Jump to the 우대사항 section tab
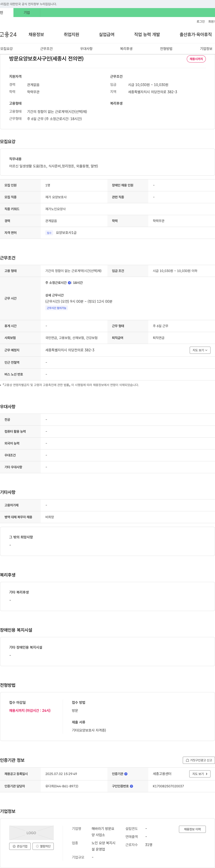Viewport: 215px width, 868px height. 86,49
